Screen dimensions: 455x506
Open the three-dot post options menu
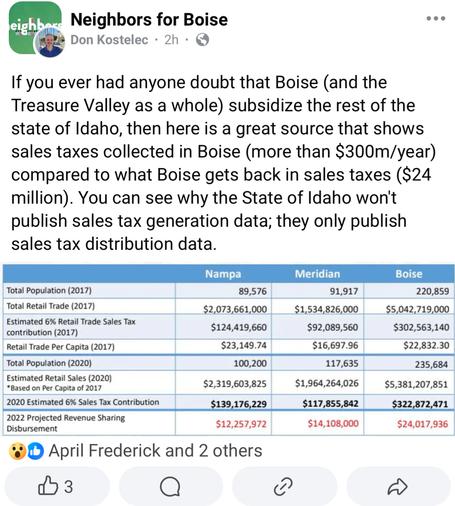pos(436,19)
